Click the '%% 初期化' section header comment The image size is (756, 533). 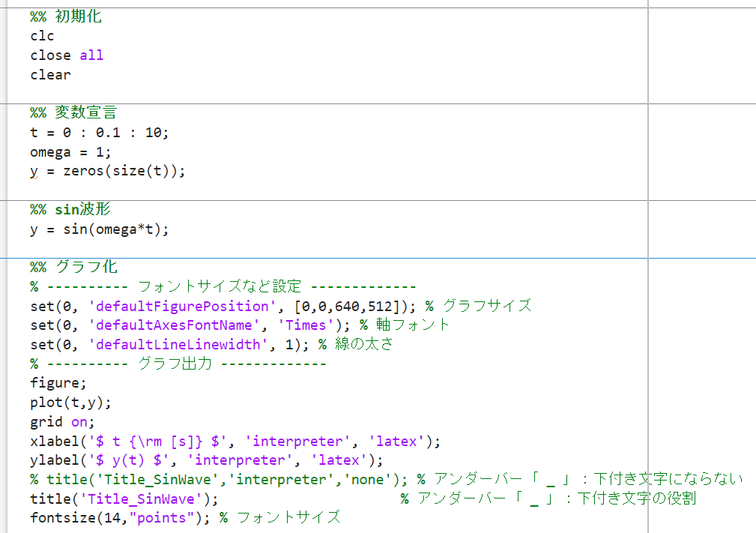[66, 17]
